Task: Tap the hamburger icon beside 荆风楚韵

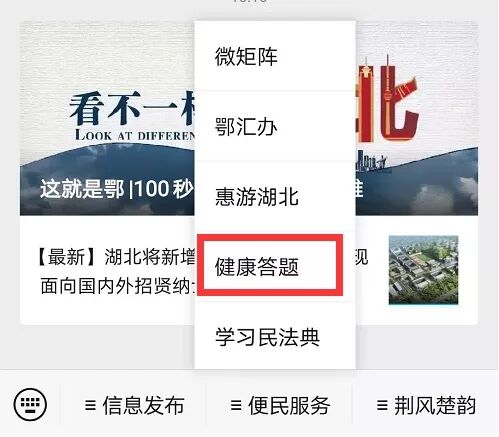Action: [382, 405]
